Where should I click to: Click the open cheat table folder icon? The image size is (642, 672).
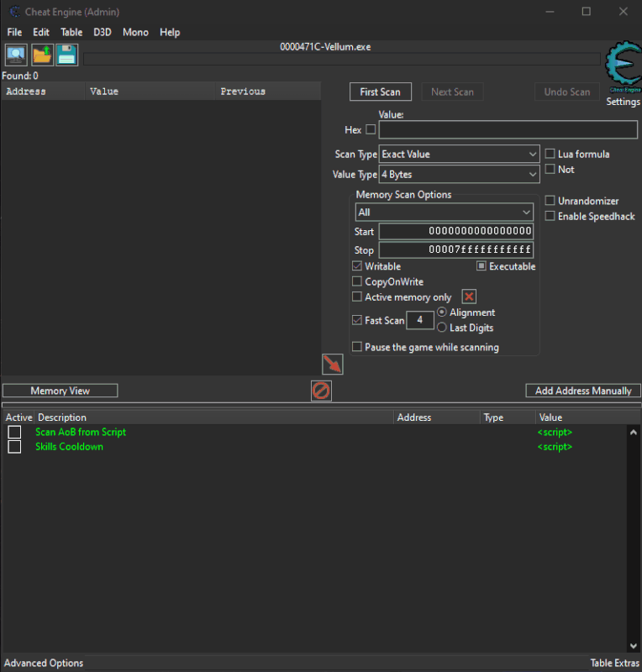click(42, 55)
